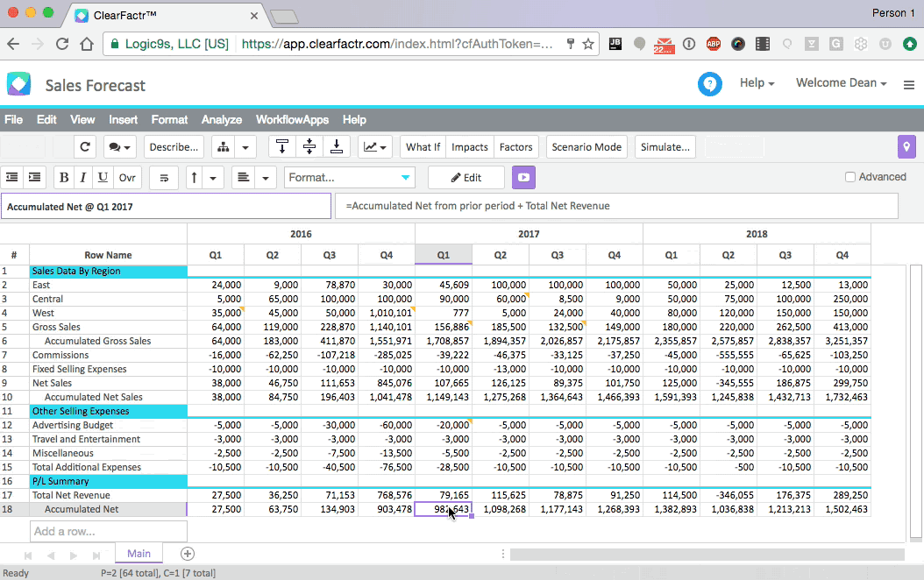Screen dimensions: 924x580
Task: Click the Scenario Mode button
Action: [x=586, y=147]
